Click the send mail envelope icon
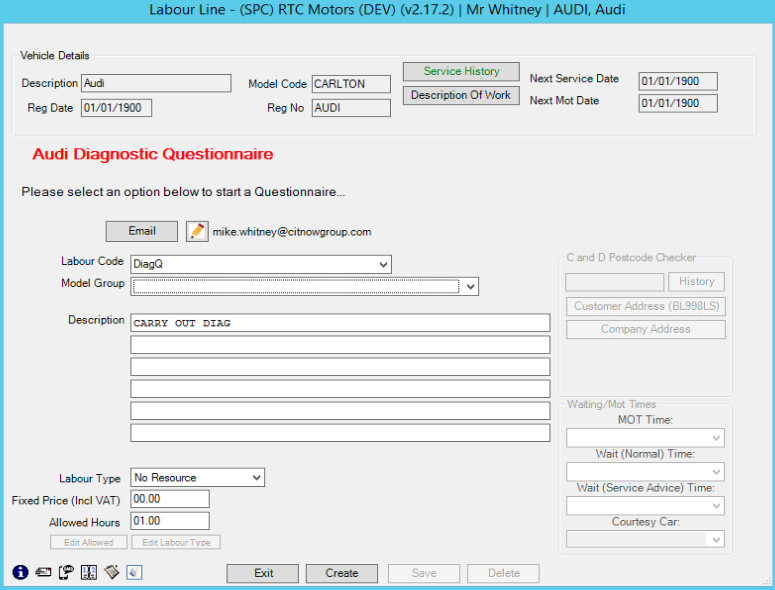 (x=43, y=572)
